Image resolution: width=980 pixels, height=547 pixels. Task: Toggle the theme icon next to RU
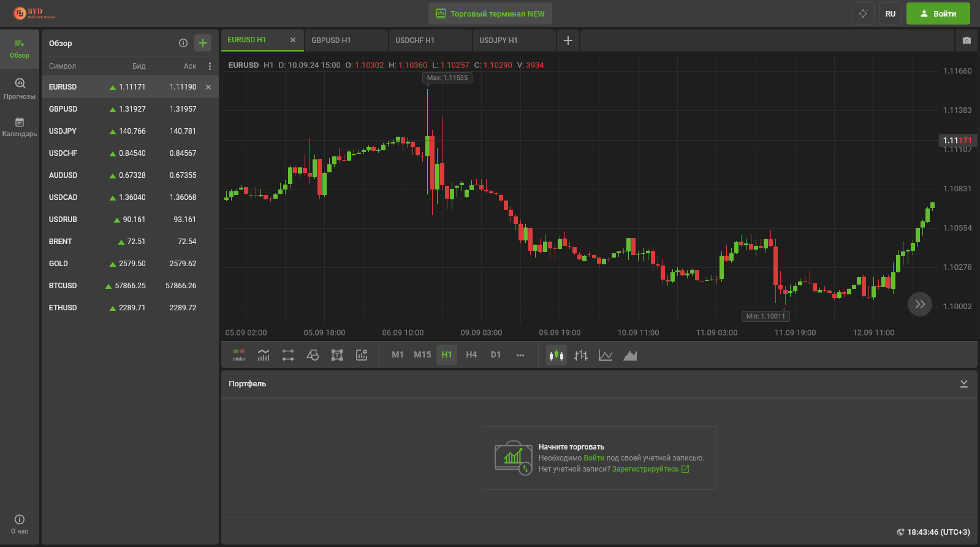coord(863,13)
